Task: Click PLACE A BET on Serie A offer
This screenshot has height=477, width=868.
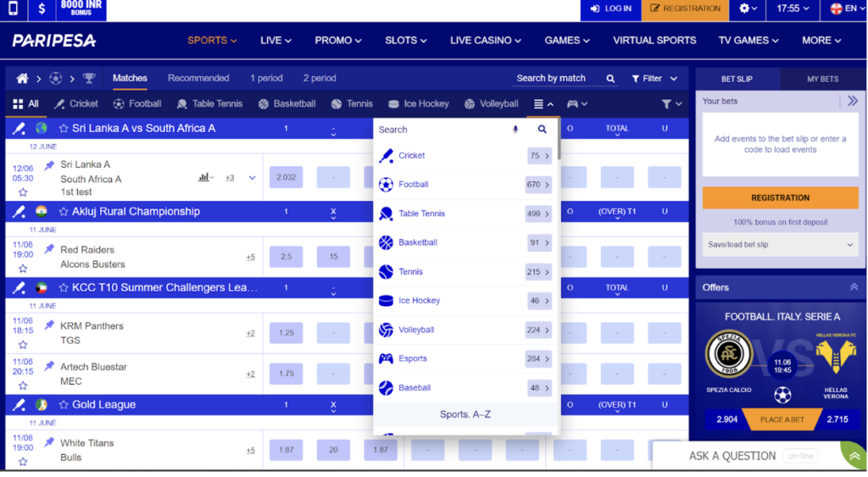Action: click(x=782, y=419)
